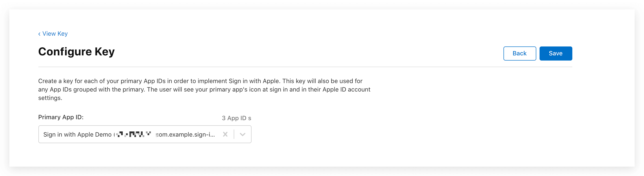This screenshot has width=644, height=176.
Task: Click the description line starting with any App IDs
Action: click(204, 89)
